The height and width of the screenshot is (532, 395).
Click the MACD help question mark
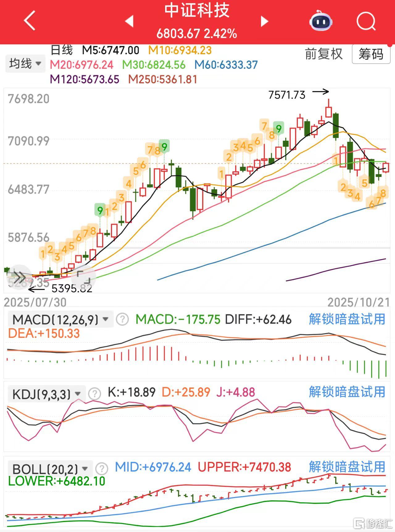122,320
